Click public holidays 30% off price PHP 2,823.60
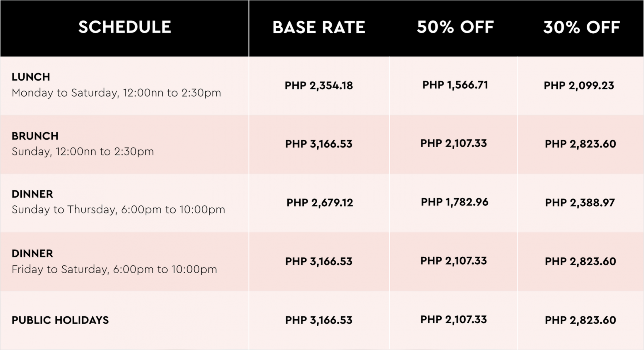Viewport: 644px width, 350px height. pos(580,320)
